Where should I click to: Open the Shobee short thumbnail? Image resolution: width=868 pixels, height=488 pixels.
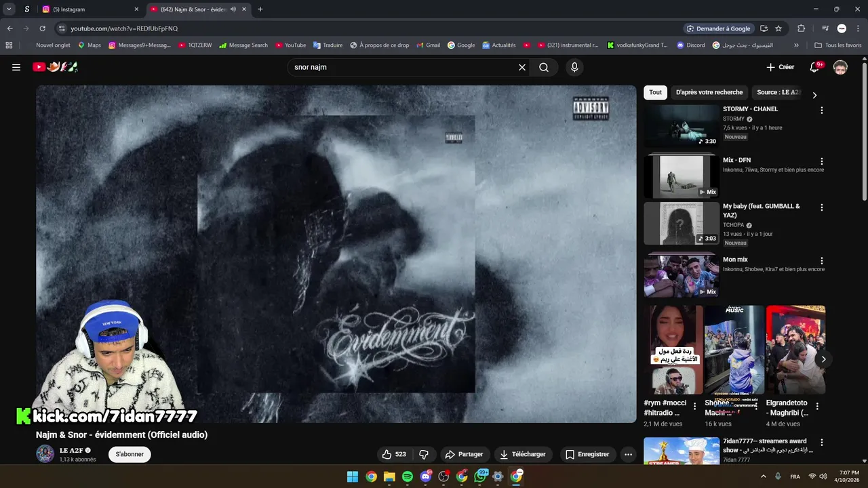tap(734, 350)
